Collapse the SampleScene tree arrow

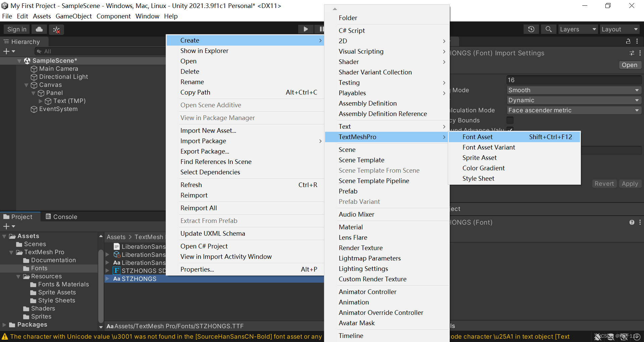pos(19,61)
